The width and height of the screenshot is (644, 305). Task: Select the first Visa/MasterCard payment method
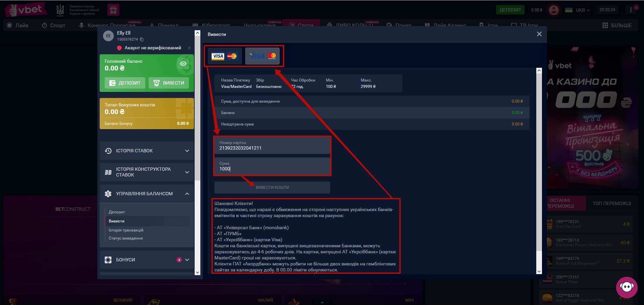[225, 56]
